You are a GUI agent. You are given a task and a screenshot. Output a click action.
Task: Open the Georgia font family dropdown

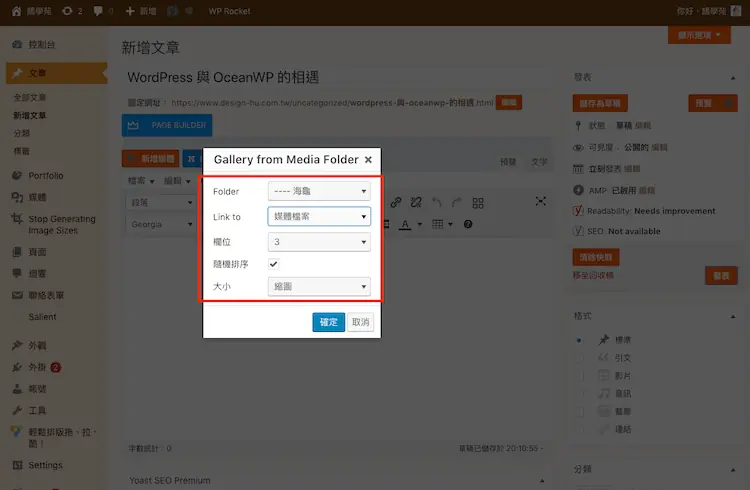(161, 224)
